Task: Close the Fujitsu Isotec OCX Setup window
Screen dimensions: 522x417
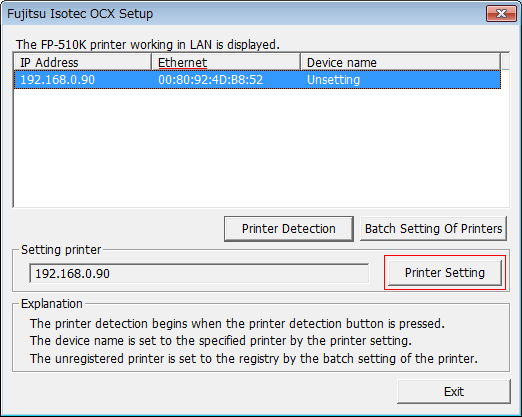Action: coord(501,13)
